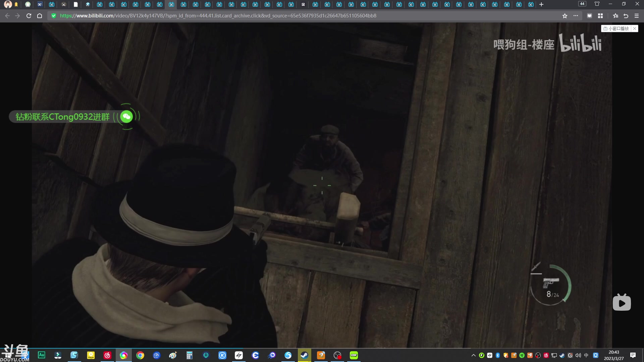644x362 pixels.
Task: Go forward to the next page
Action: tap(17, 16)
